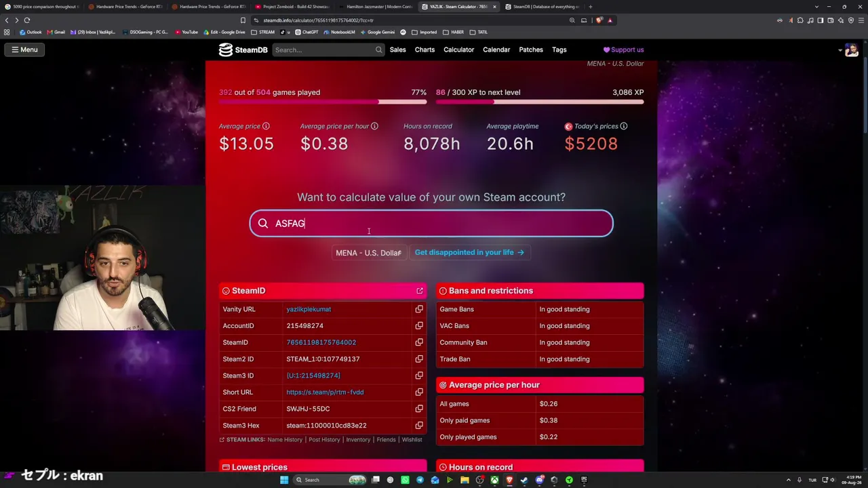Open the Google Gemini bookmark

[377, 32]
